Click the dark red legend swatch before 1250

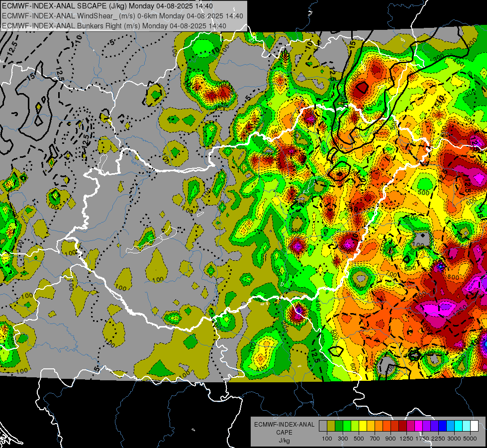[x=402, y=426]
